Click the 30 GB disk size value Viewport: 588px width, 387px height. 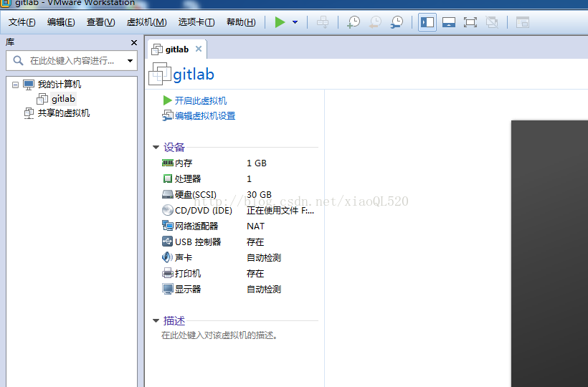[x=259, y=195]
